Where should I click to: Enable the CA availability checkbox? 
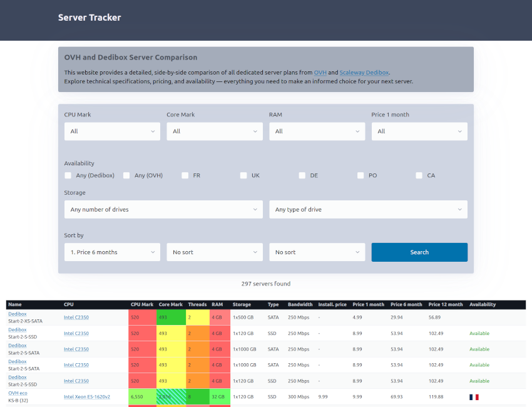click(x=419, y=175)
